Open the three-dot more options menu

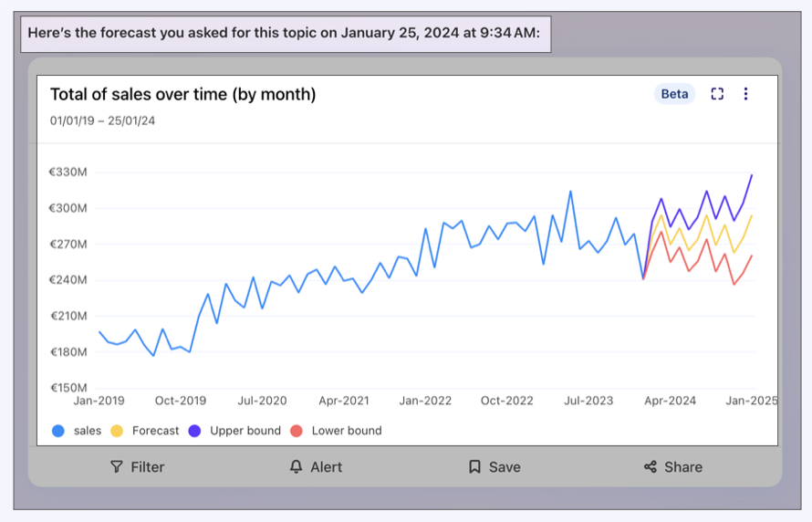click(x=745, y=94)
